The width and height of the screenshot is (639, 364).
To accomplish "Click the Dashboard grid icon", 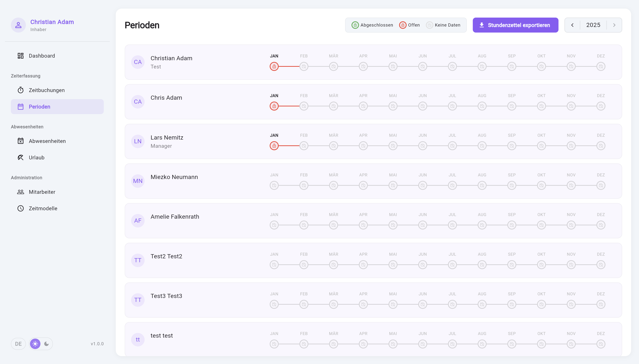I will click(21, 56).
